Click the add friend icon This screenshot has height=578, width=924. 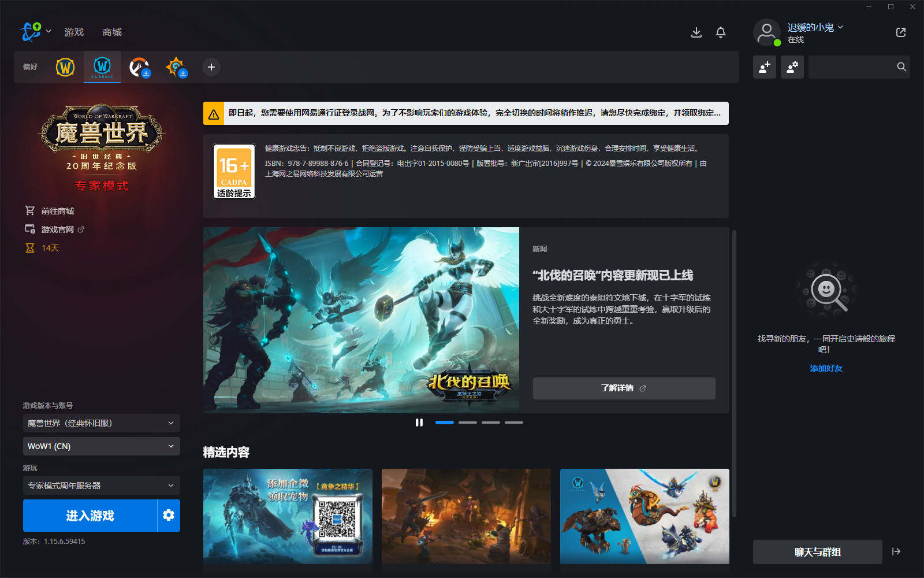765,67
